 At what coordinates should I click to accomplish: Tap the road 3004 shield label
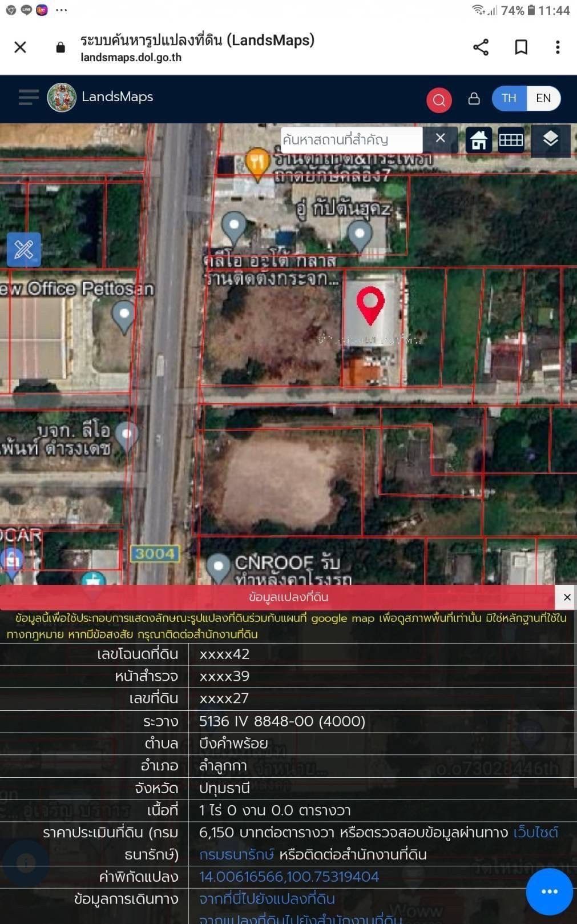155,553
